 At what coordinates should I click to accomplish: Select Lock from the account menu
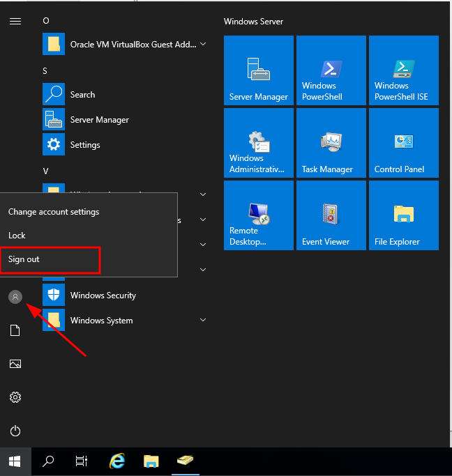17,236
